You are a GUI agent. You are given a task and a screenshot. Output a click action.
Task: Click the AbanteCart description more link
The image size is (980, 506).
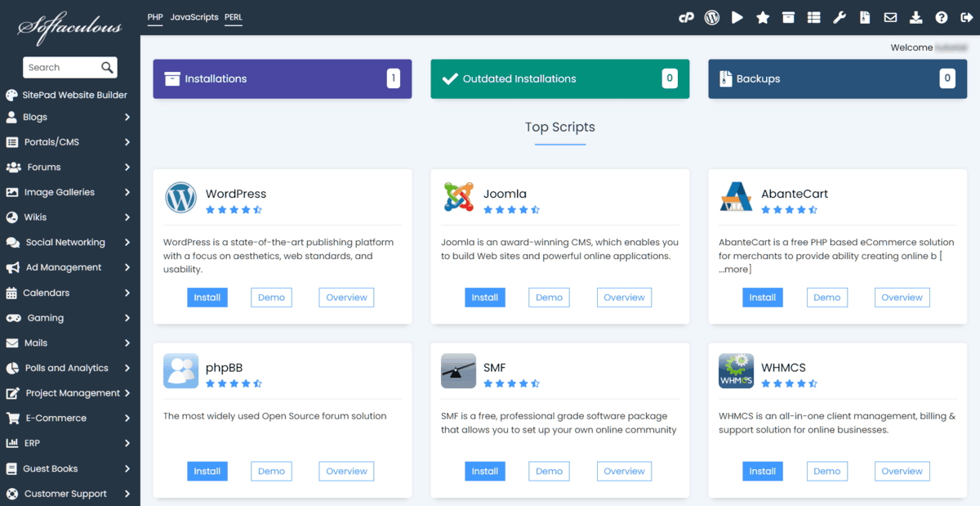click(x=736, y=269)
